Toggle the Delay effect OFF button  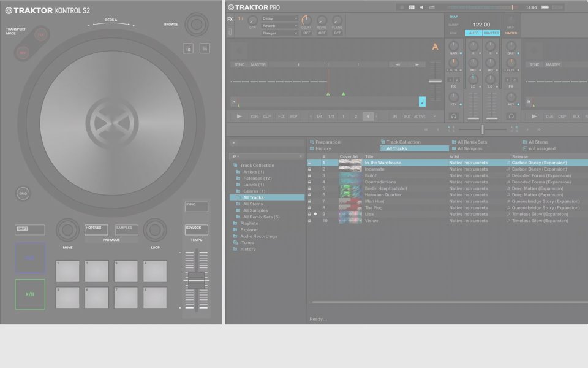pos(307,33)
